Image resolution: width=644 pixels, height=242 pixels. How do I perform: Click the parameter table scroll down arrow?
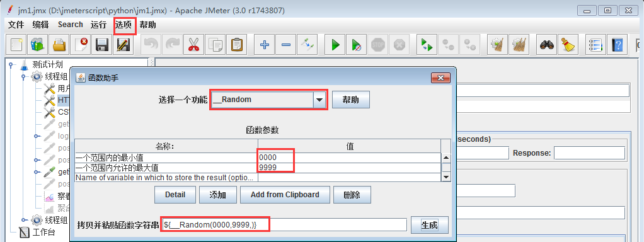pos(446,177)
